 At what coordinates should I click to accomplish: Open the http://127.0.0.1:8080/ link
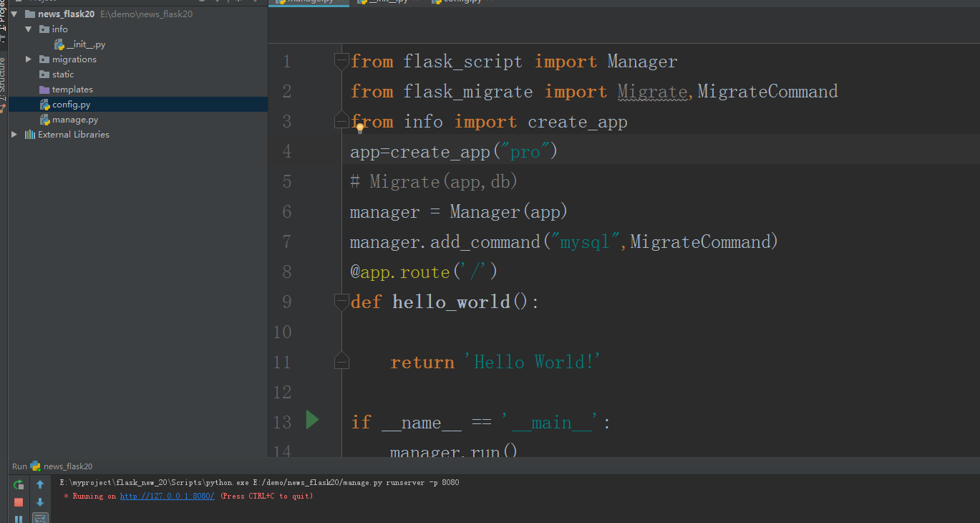point(167,496)
